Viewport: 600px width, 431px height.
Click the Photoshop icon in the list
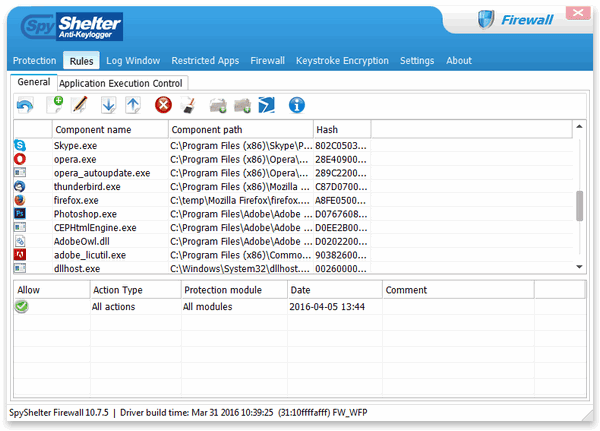coord(20,213)
